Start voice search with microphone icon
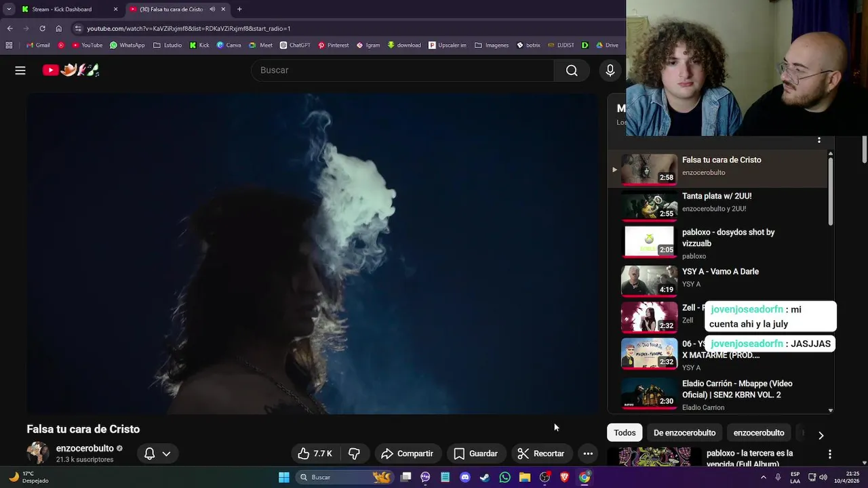Screen dimensions: 868x488 click(x=610, y=70)
